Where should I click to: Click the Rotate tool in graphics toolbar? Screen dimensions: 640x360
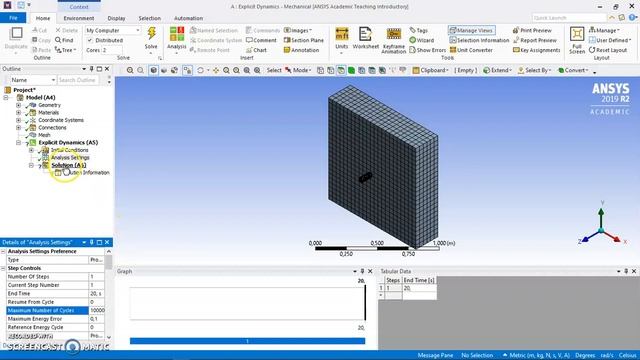(x=200, y=70)
